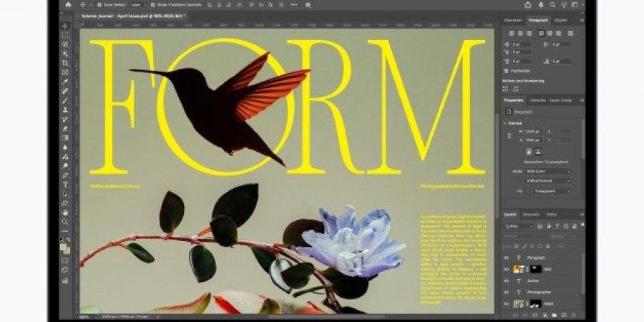Hide the Paragraph layer with its eye icon

[x=507, y=258]
